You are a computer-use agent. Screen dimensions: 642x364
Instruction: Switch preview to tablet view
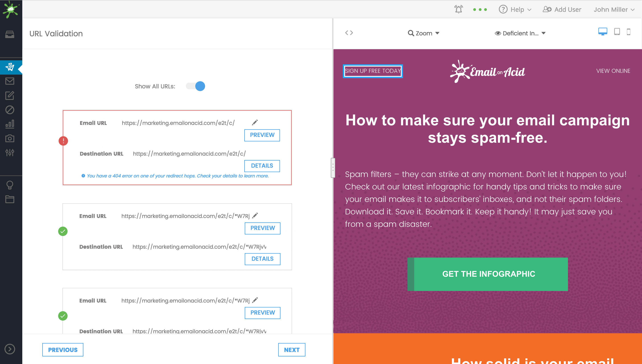pyautogui.click(x=617, y=32)
